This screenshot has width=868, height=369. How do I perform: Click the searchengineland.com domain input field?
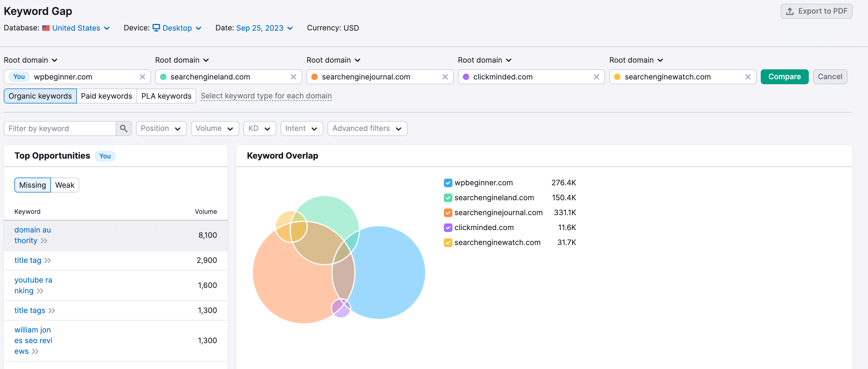pyautogui.click(x=228, y=77)
